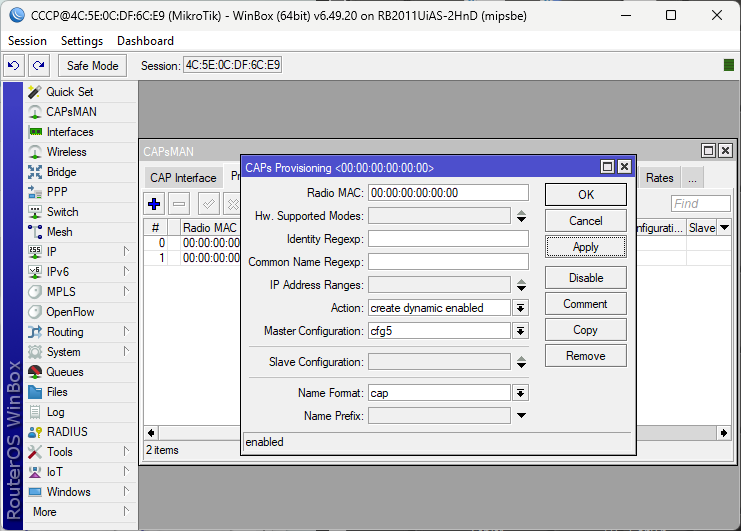Click the Redo arrow in the toolbar
Image resolution: width=741 pixels, height=531 pixels.
(39, 65)
